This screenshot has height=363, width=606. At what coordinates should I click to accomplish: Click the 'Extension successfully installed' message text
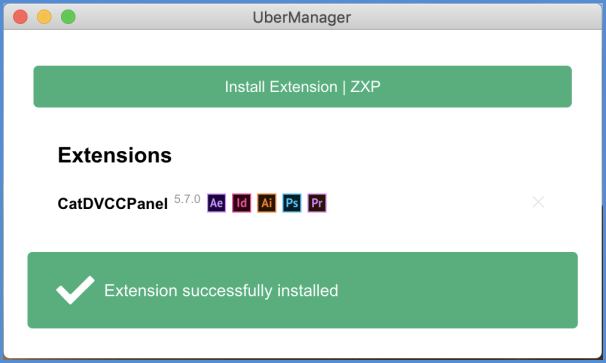pyautogui.click(x=221, y=291)
